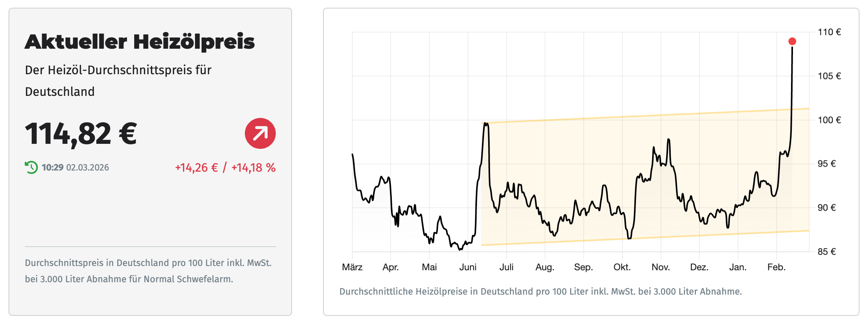This screenshot has height=324, width=868.
Task: Click the red current-price dot on chart
Action: point(792,41)
